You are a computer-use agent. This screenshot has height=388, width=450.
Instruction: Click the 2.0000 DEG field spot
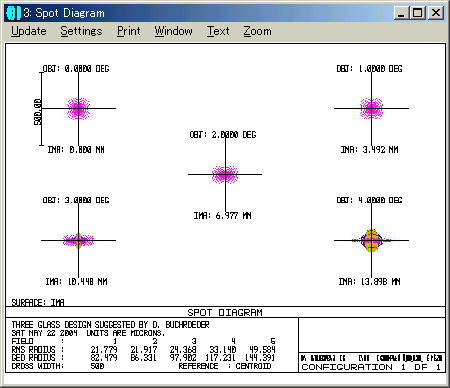pos(225,174)
